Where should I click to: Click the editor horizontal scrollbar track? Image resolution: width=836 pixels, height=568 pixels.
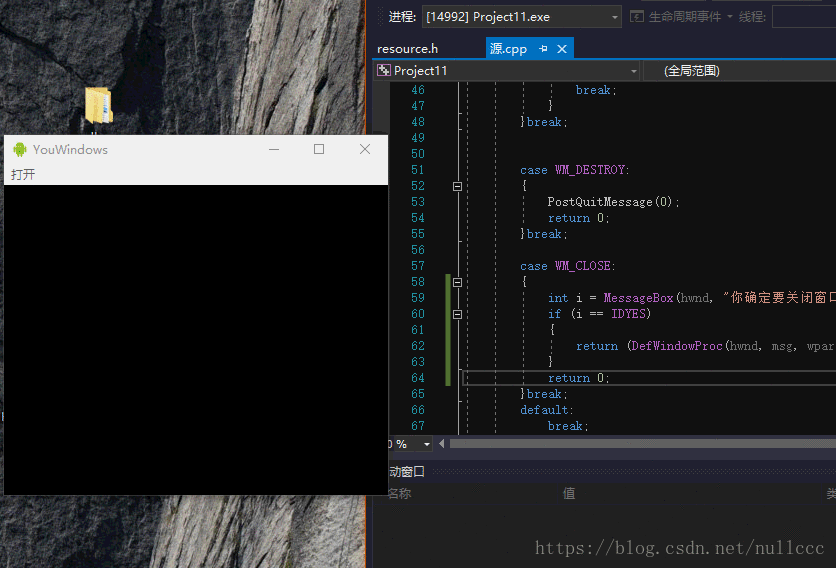coord(642,444)
